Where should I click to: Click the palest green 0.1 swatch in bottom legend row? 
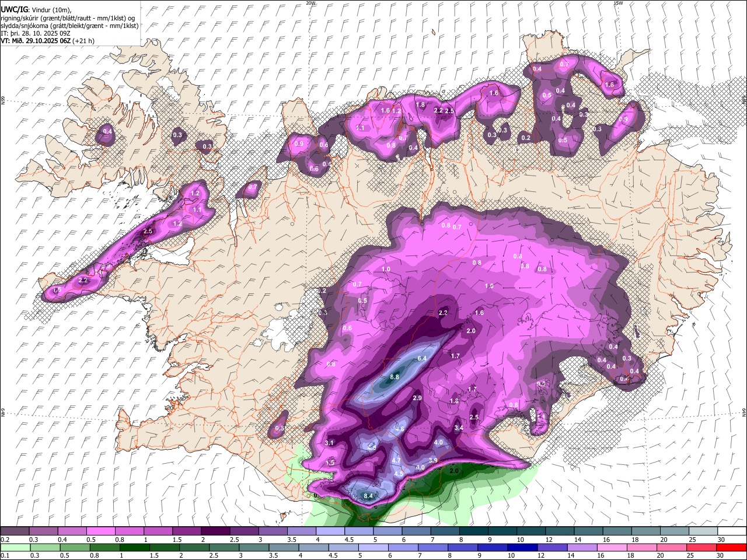click(15, 547)
